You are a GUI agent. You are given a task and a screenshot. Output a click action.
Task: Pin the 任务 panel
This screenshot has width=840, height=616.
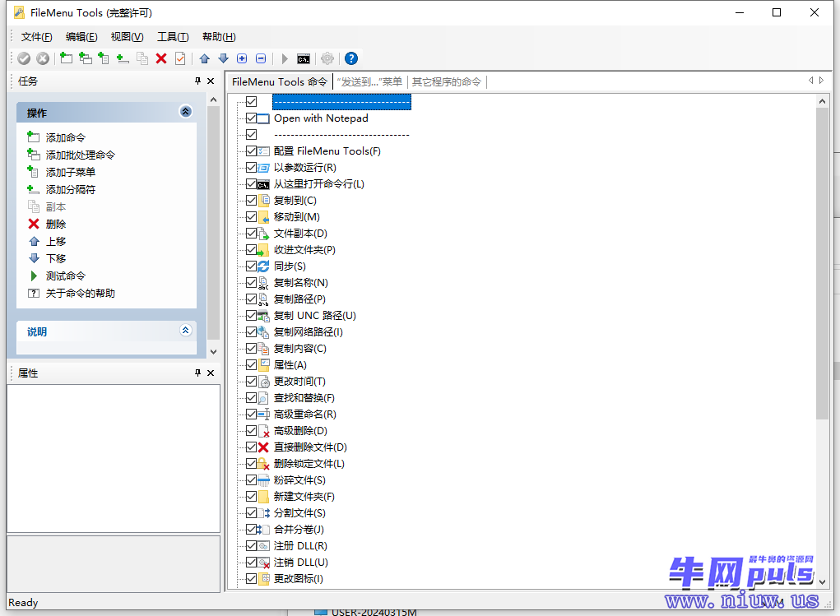197,81
